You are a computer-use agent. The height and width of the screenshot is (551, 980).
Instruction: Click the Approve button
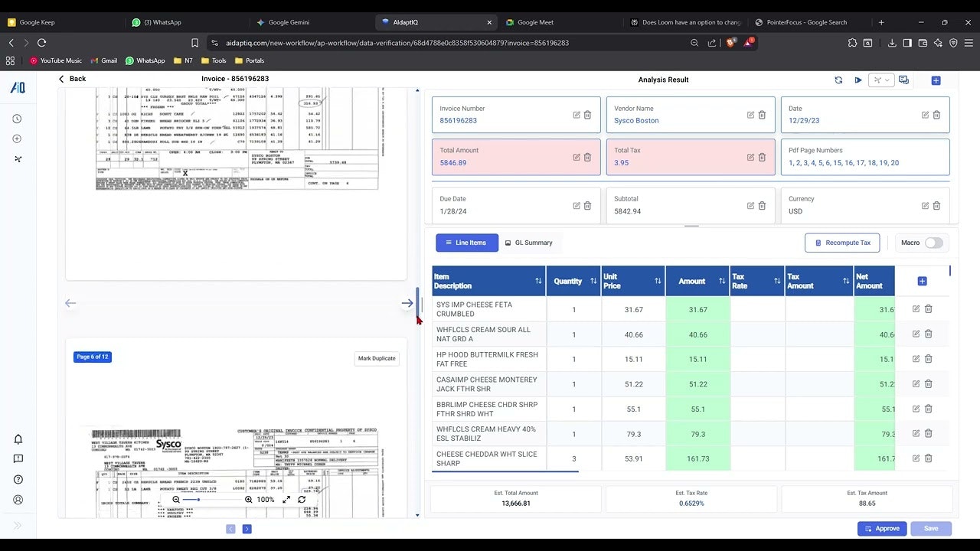882,529
